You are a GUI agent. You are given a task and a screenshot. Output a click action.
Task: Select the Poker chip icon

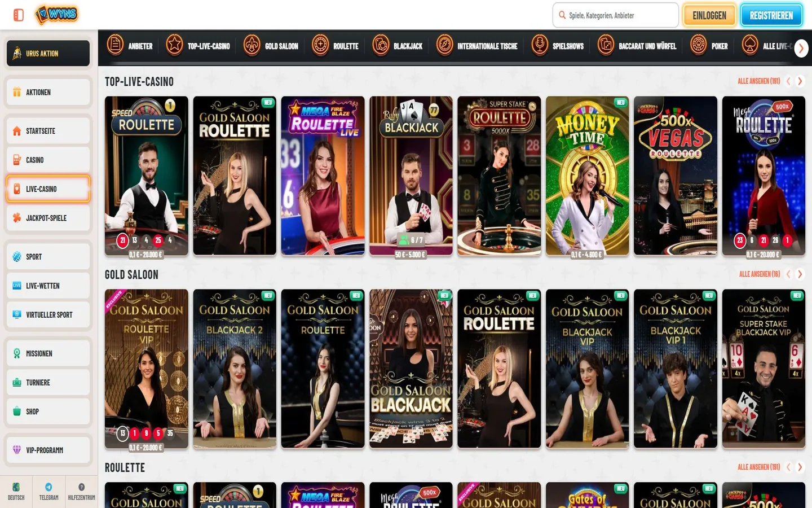pyautogui.click(x=698, y=44)
